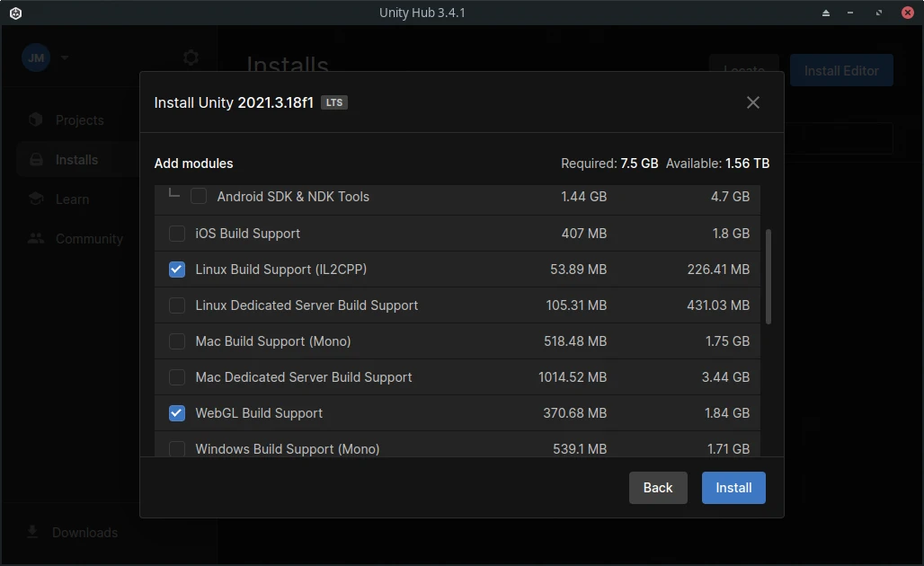Click the 'Add modules' heading
The image size is (924, 566).
[193, 164]
